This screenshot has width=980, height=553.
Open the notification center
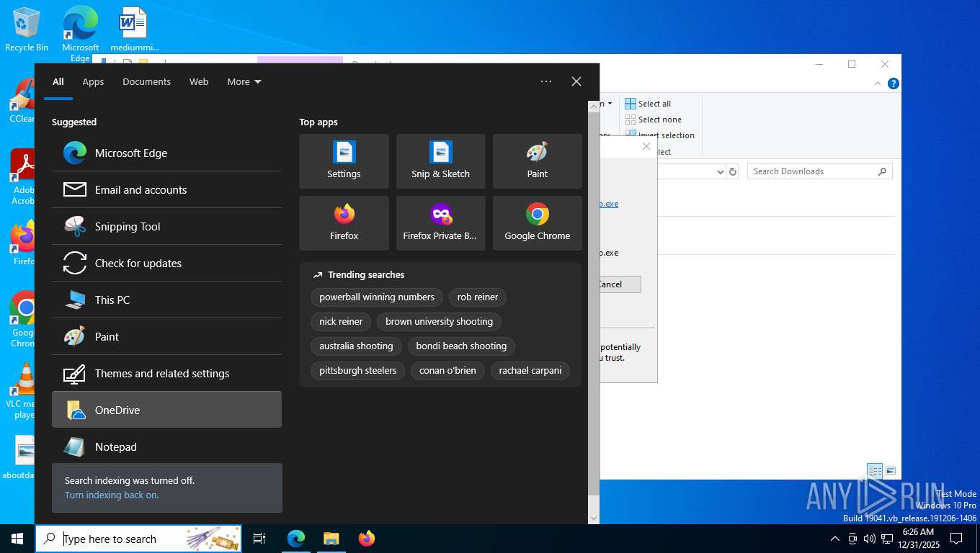pyautogui.click(x=956, y=539)
